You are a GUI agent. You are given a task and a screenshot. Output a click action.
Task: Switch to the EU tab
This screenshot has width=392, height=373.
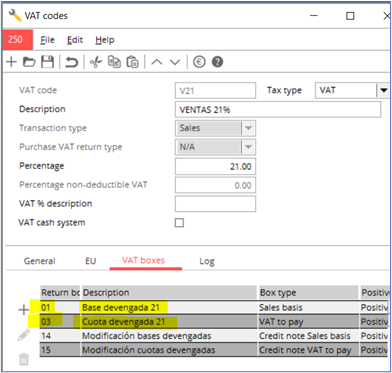[x=91, y=261]
